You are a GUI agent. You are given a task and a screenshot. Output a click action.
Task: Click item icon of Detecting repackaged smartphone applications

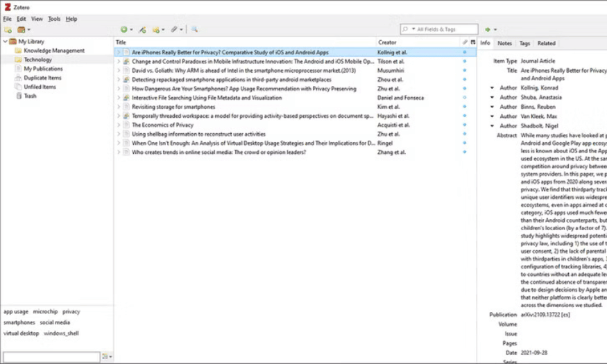pyautogui.click(x=126, y=79)
